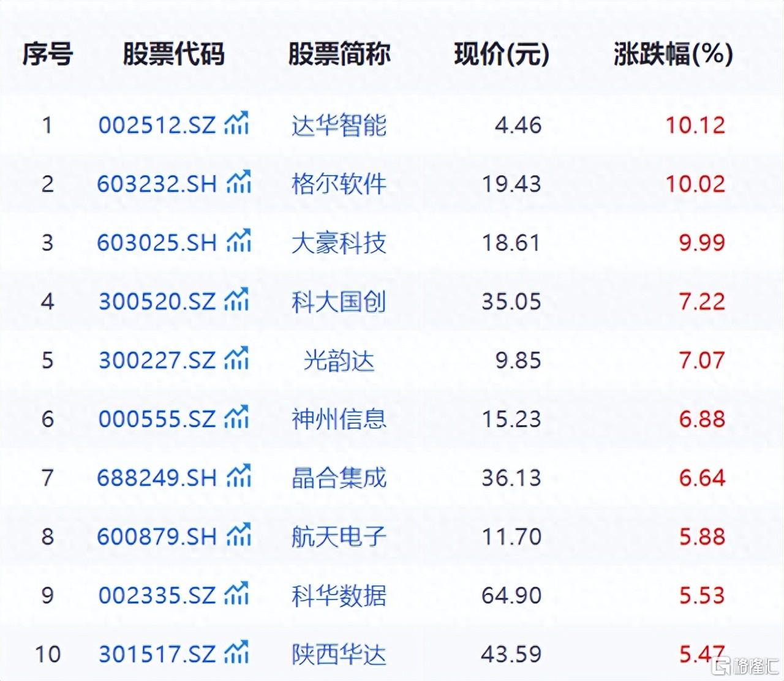The height and width of the screenshot is (681, 784).
Task: Select price value 43.59
Action: click(x=511, y=655)
